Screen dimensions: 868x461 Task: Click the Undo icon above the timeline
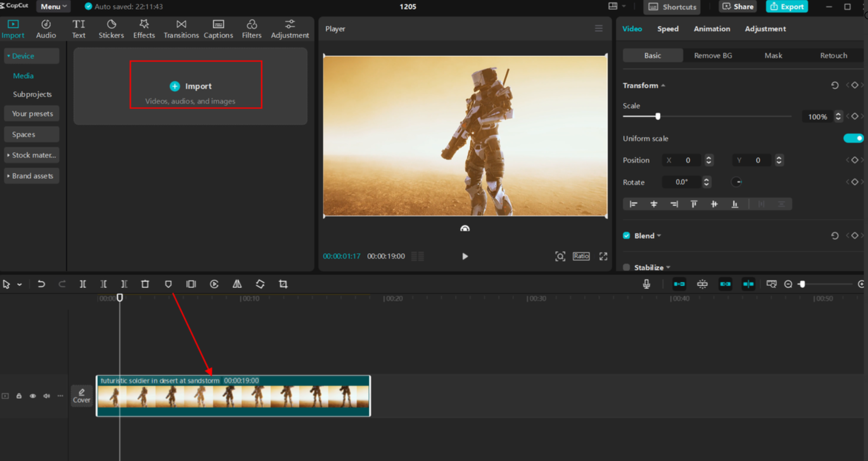coord(42,284)
